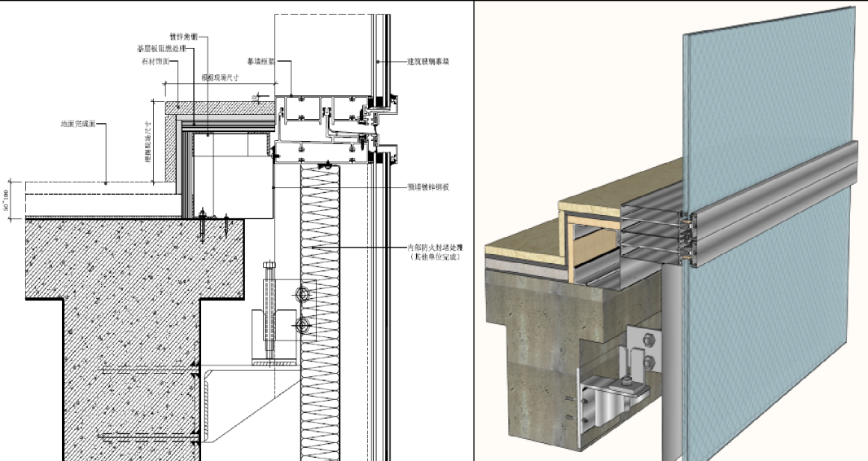
Task: Click the 幕墙框架 label
Action: [261, 61]
